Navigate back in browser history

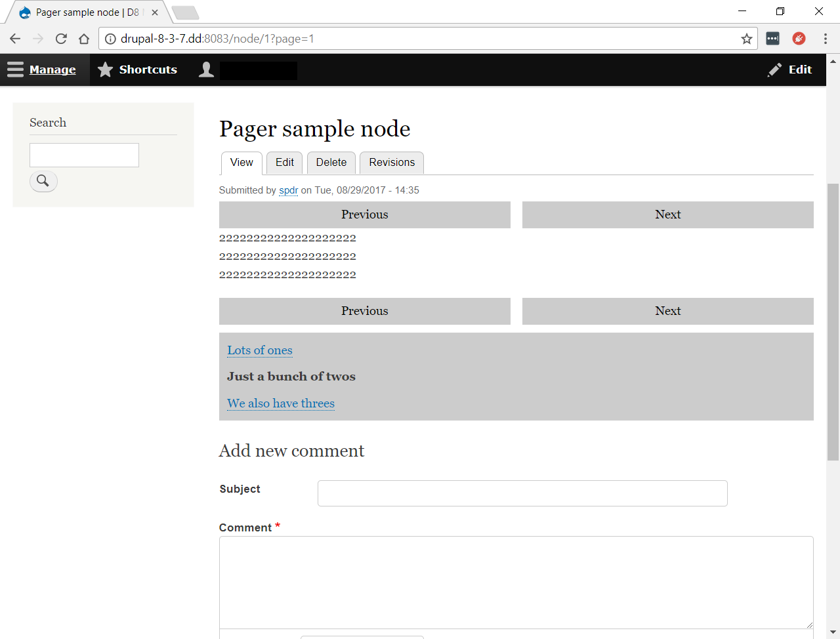click(15, 39)
